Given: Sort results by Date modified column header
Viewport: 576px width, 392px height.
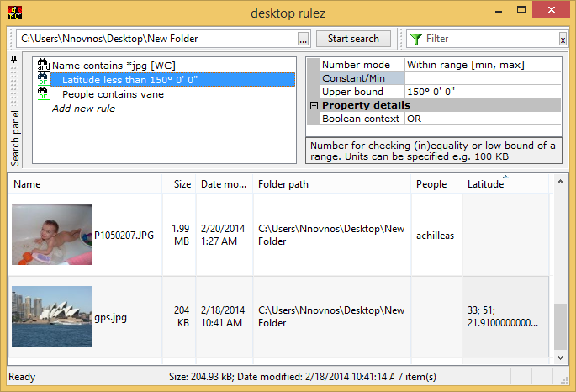Looking at the screenshot, I should 225,184.
